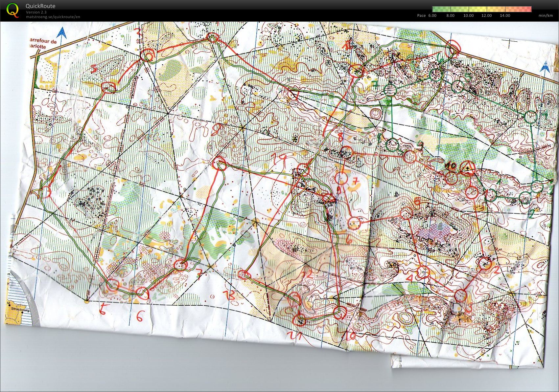
Task: Click the Version 2.3 label
Action: (x=36, y=12)
